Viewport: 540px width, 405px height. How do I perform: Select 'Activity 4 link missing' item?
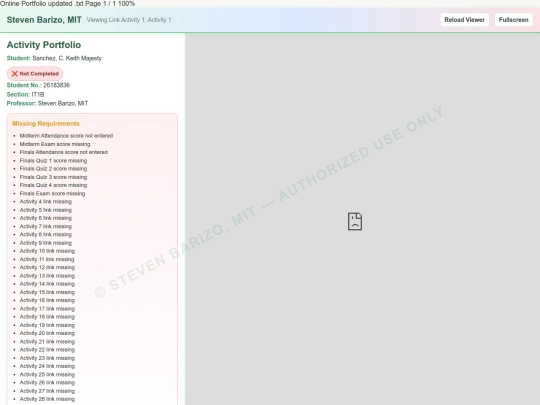point(46,201)
